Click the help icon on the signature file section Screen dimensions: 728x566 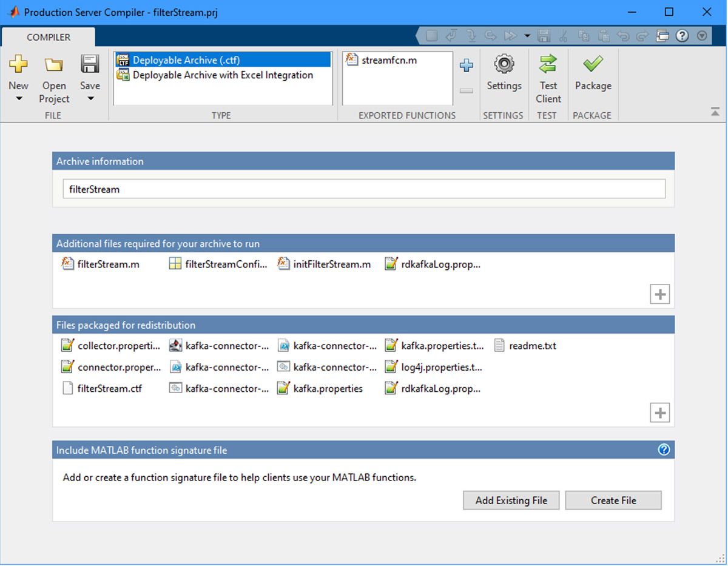point(664,450)
